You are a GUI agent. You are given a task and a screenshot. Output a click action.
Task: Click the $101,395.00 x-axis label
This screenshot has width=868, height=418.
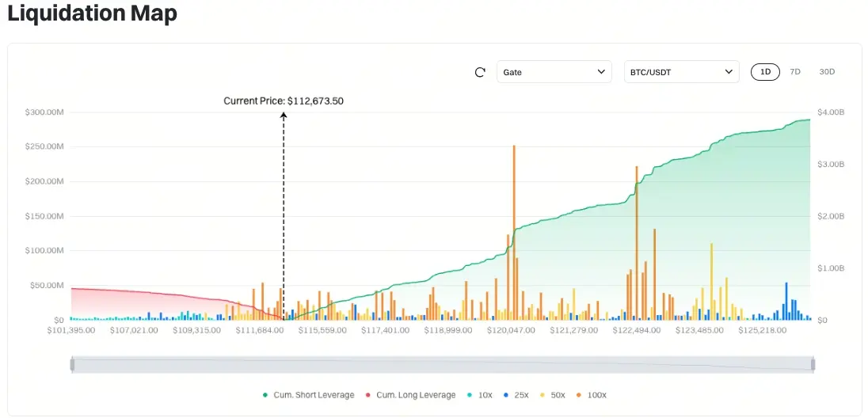tap(71, 330)
